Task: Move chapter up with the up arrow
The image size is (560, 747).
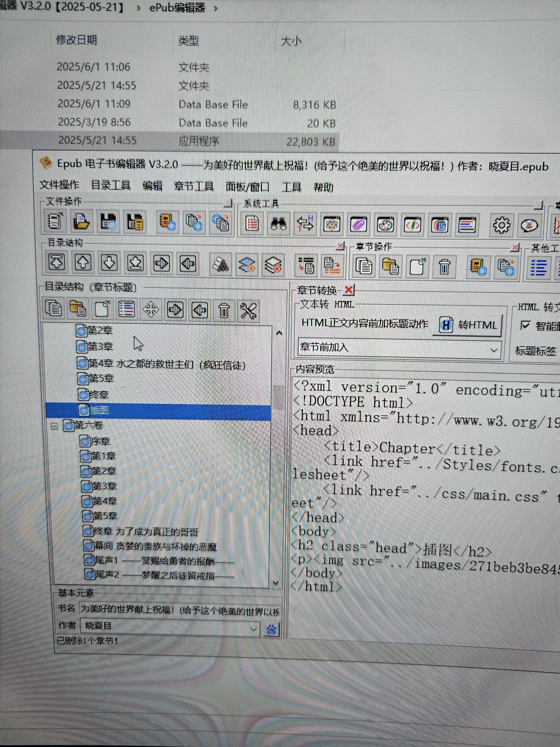Action: pyautogui.click(x=83, y=262)
